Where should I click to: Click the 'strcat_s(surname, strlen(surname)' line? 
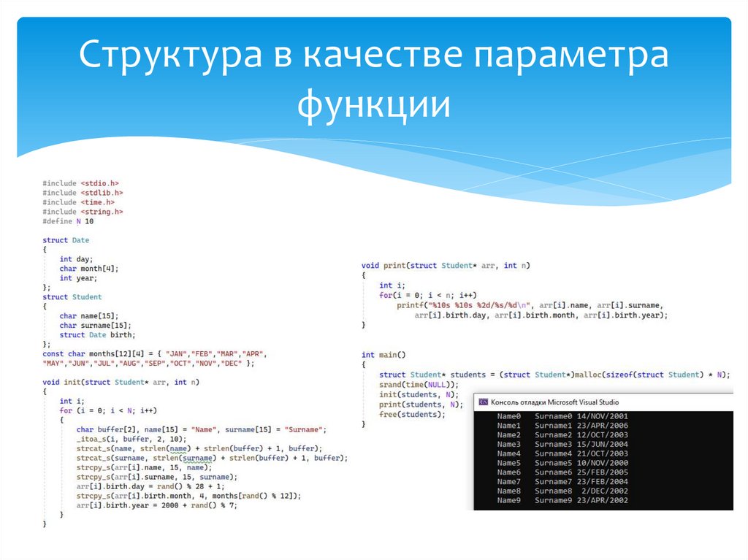pos(212,458)
